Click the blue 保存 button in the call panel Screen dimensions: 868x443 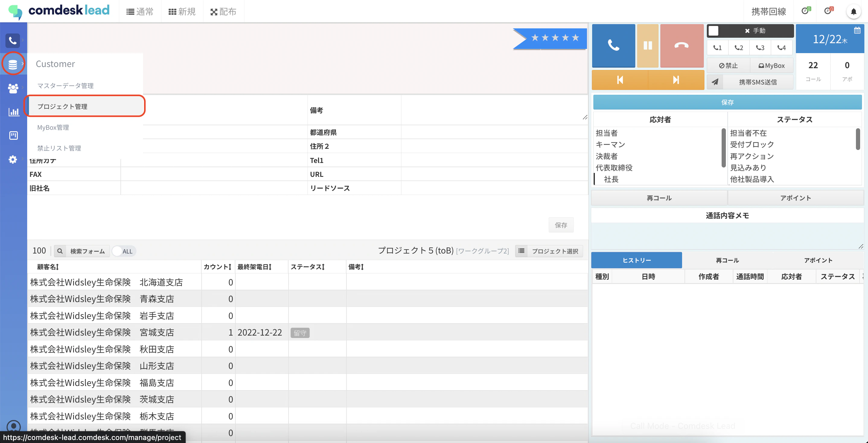click(727, 102)
